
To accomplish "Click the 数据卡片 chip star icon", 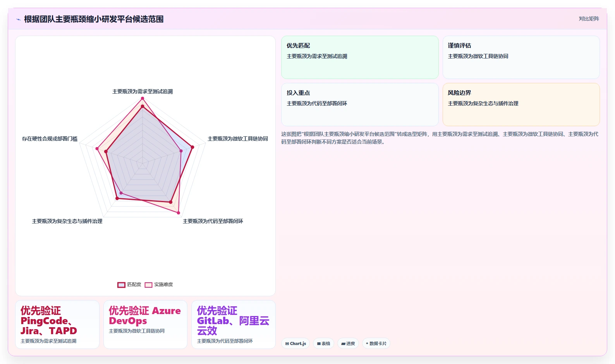I will [x=367, y=343].
